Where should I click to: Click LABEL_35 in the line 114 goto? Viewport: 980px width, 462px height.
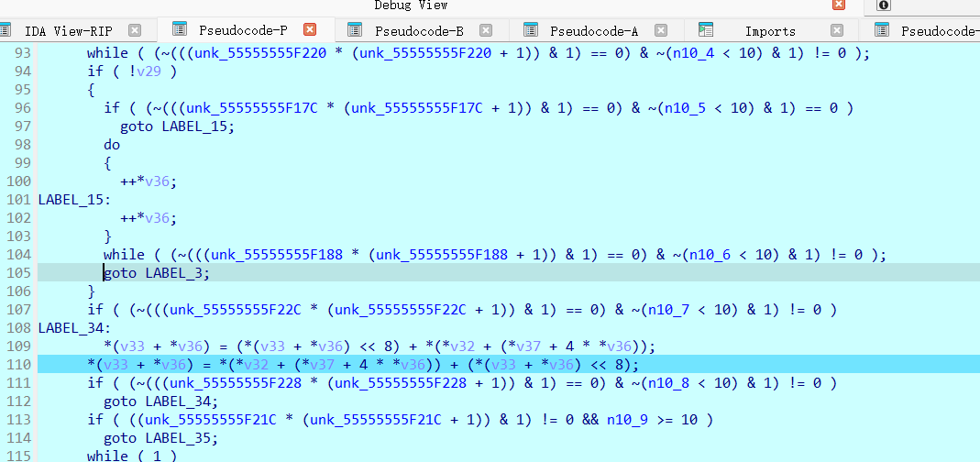186,438
